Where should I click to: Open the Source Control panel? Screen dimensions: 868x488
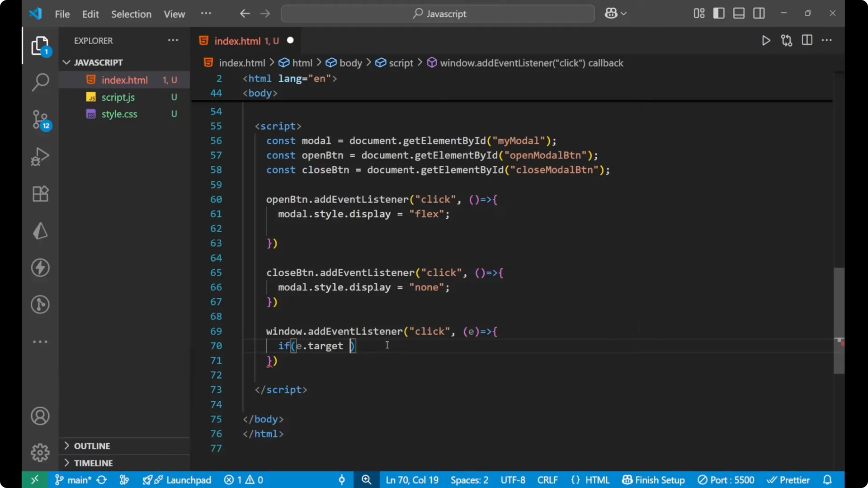tap(40, 120)
